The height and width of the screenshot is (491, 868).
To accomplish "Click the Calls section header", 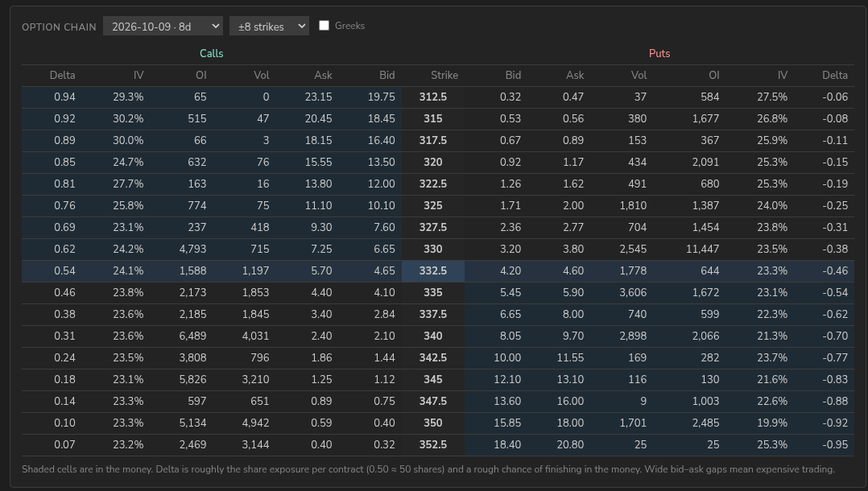I will (x=212, y=53).
